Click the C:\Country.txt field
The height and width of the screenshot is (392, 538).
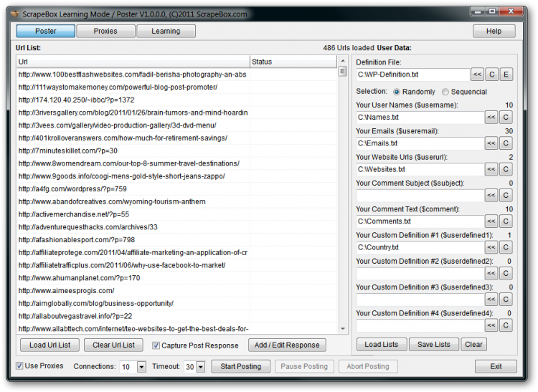click(420, 247)
